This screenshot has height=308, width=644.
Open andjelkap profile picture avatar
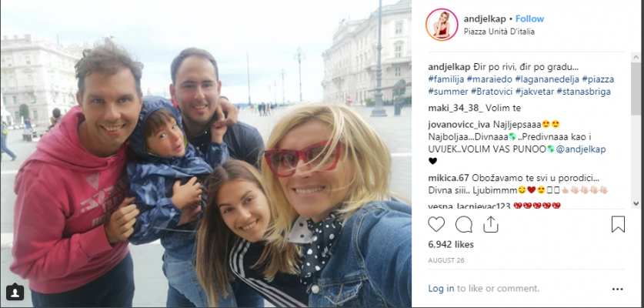coord(442,25)
